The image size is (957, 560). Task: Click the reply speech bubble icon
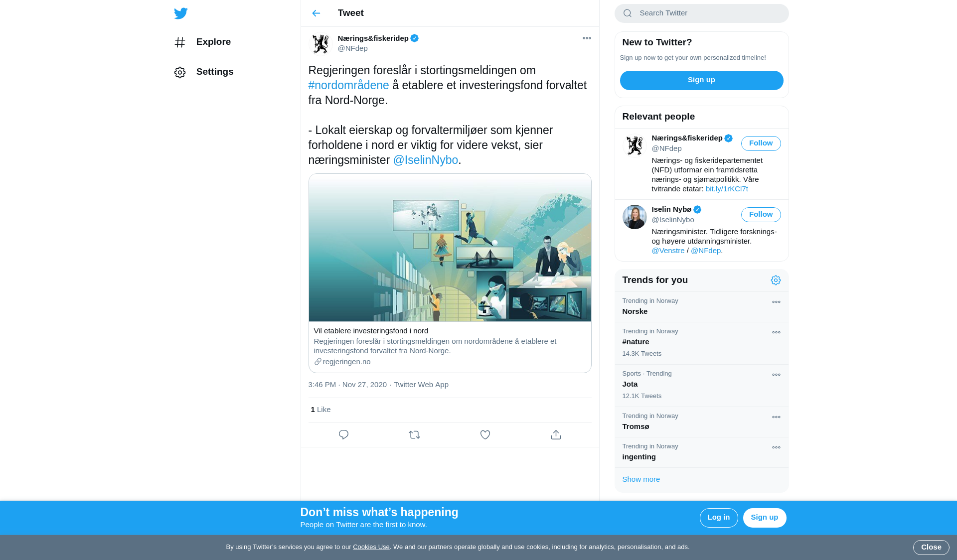343,435
